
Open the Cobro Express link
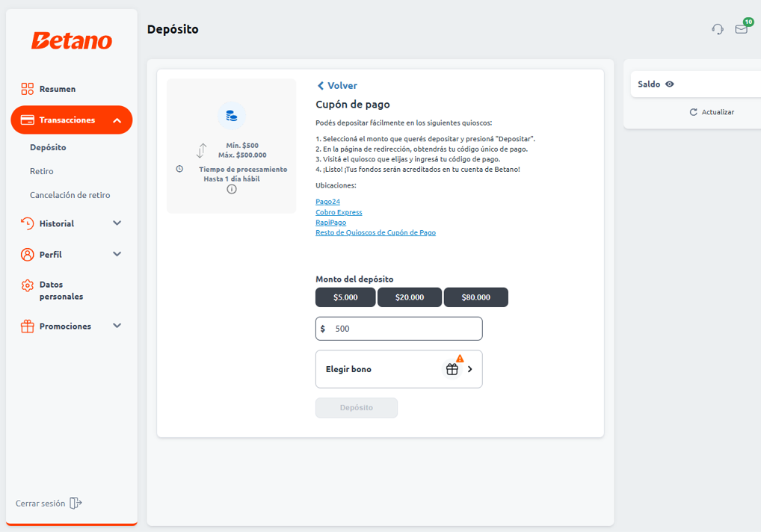click(x=339, y=212)
